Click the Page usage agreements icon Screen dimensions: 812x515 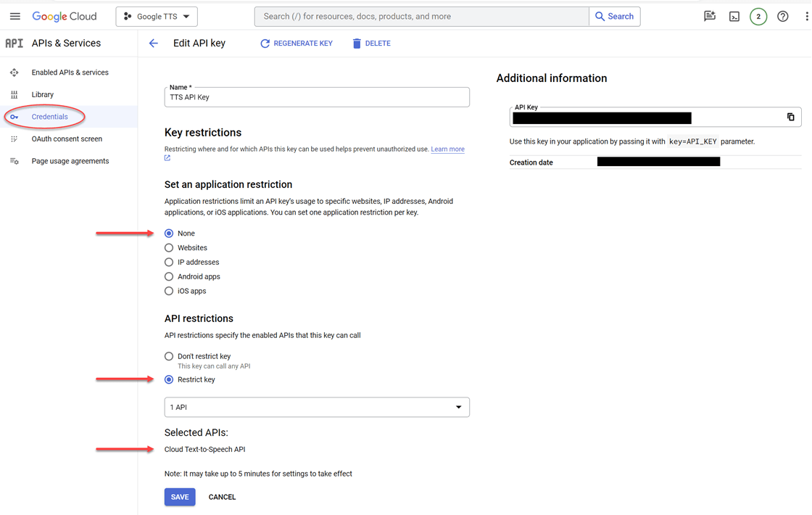click(14, 161)
